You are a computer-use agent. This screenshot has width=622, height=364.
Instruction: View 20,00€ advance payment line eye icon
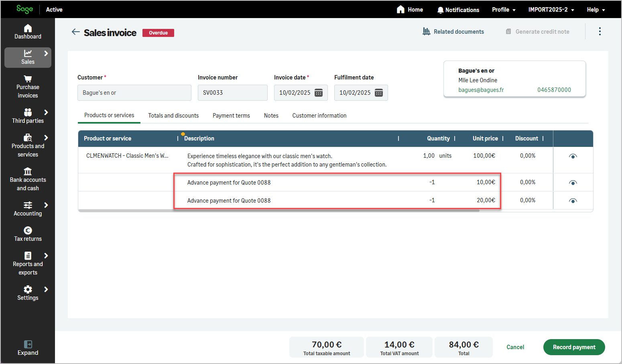(x=573, y=201)
